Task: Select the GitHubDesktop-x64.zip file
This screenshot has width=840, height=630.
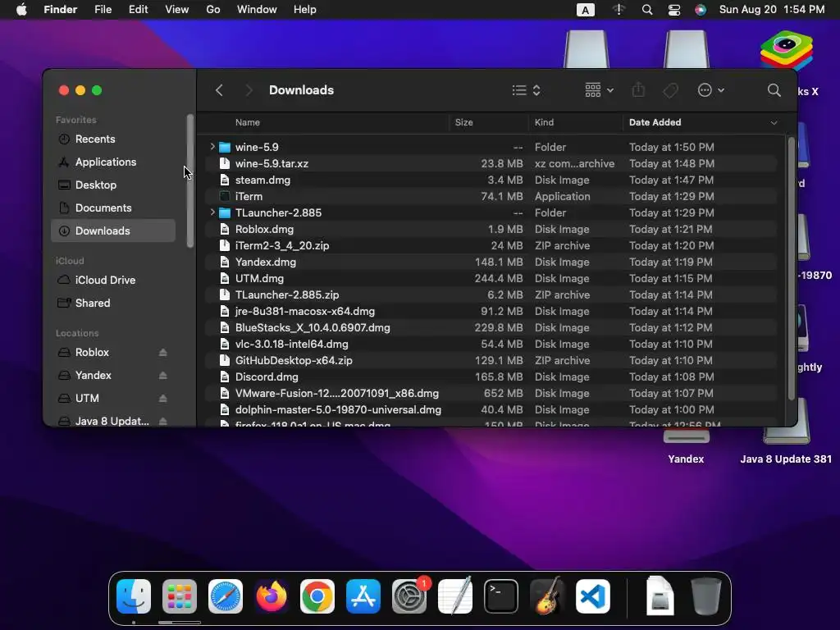Action: click(491, 361)
